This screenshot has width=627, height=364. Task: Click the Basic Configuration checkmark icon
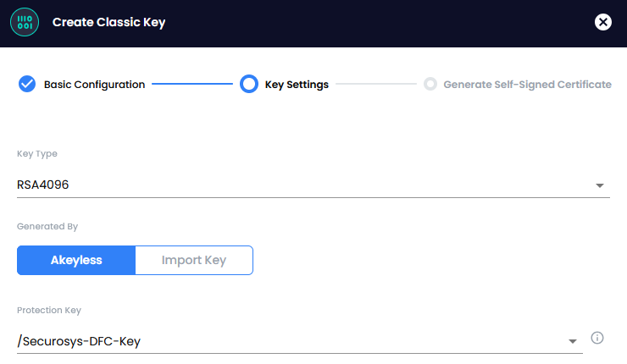[x=26, y=84]
